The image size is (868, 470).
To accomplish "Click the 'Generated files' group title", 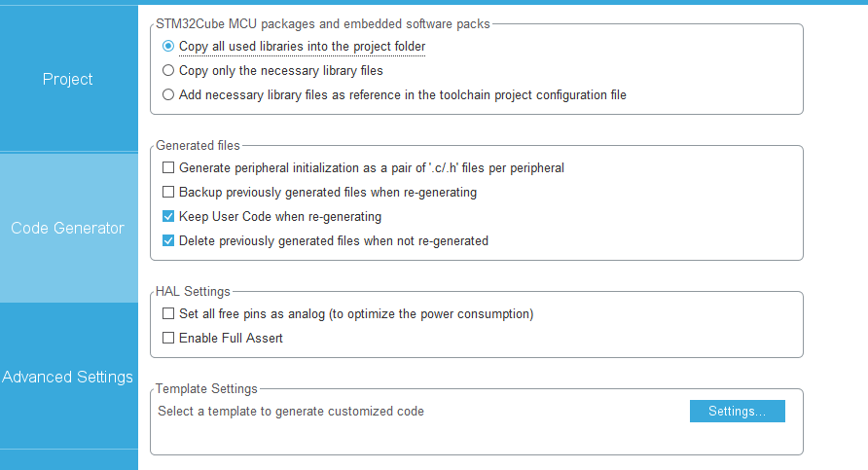I will (x=198, y=145).
